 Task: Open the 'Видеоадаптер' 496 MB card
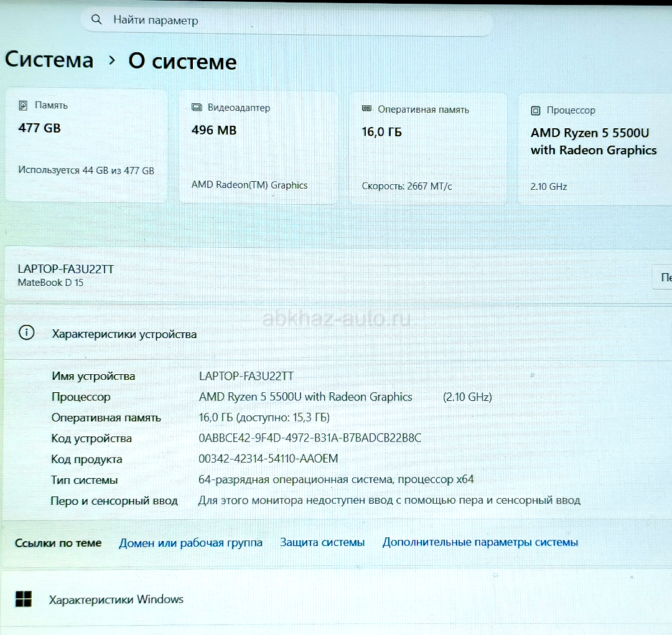click(258, 147)
